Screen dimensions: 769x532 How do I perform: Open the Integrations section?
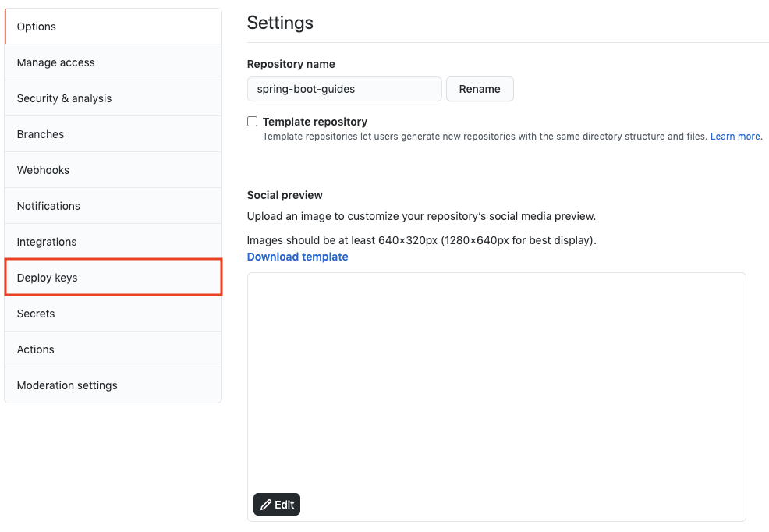[x=47, y=242]
